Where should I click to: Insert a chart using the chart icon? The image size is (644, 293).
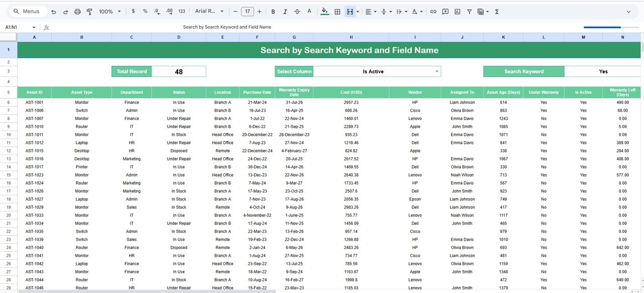tap(457, 11)
